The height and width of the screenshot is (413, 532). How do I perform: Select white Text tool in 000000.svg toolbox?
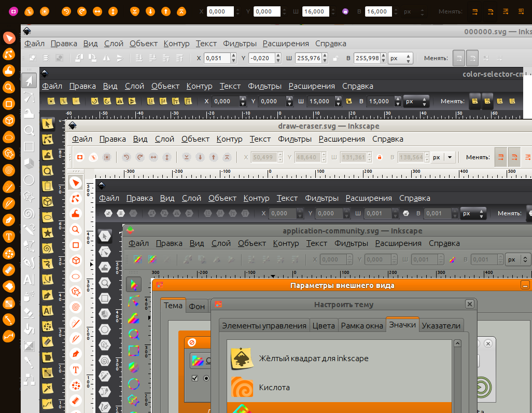coord(29,280)
